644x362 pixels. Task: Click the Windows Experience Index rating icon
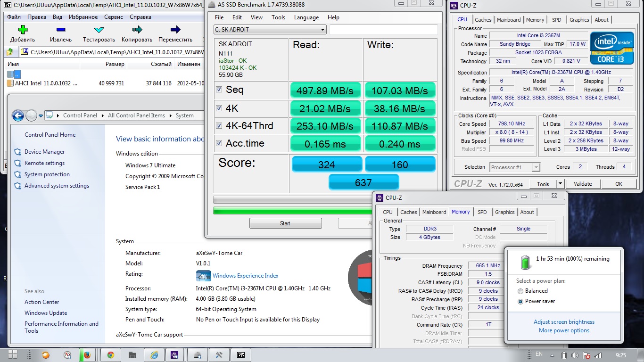pyautogui.click(x=203, y=276)
